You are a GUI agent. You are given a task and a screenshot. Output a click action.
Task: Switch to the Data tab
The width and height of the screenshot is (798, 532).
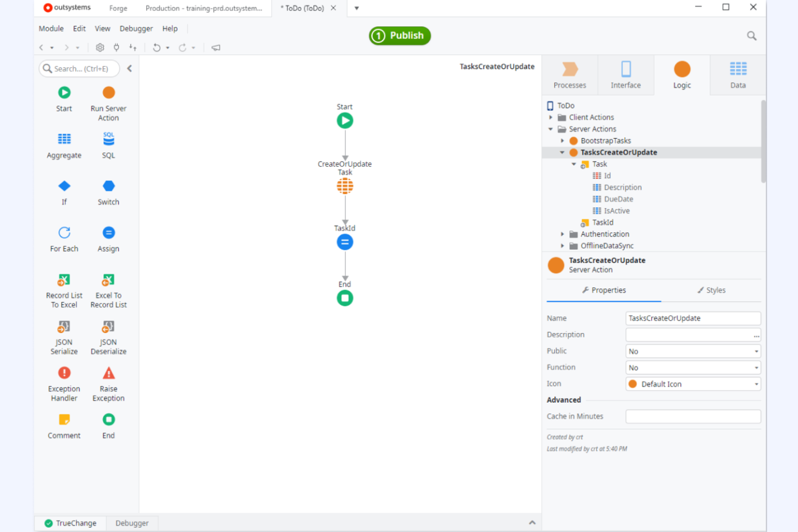[738, 74]
